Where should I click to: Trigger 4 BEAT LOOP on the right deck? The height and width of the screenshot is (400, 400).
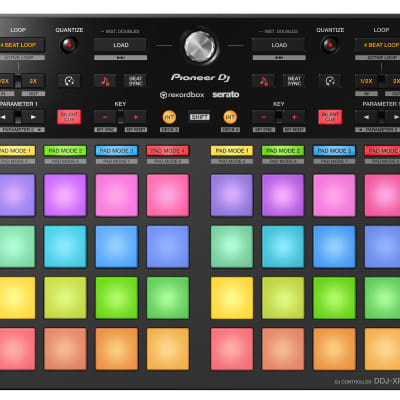coord(377,45)
